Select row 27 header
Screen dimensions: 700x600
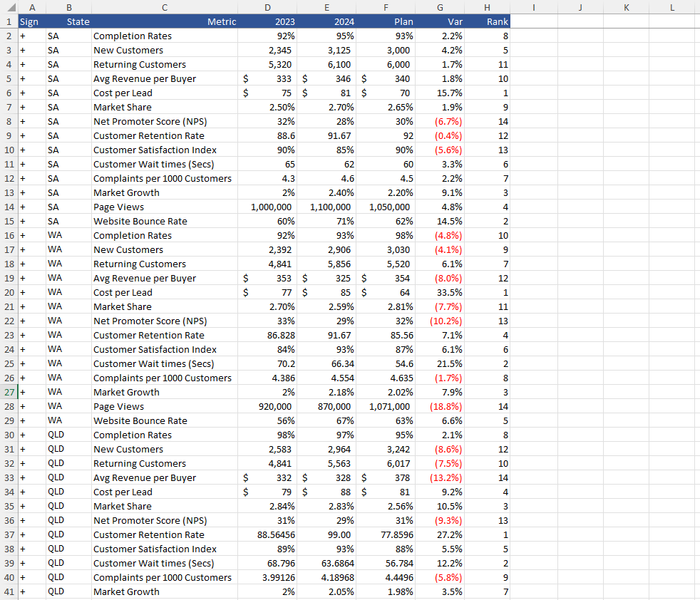click(9, 392)
